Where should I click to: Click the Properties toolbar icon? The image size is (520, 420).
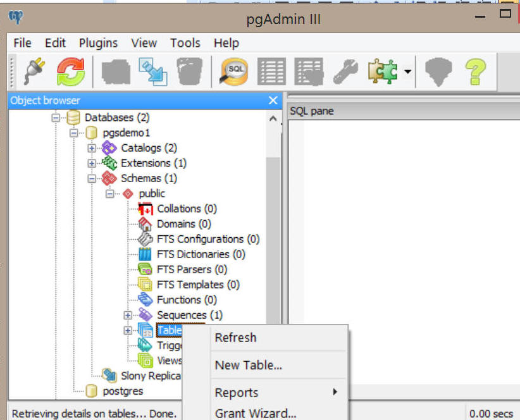pyautogui.click(x=116, y=71)
